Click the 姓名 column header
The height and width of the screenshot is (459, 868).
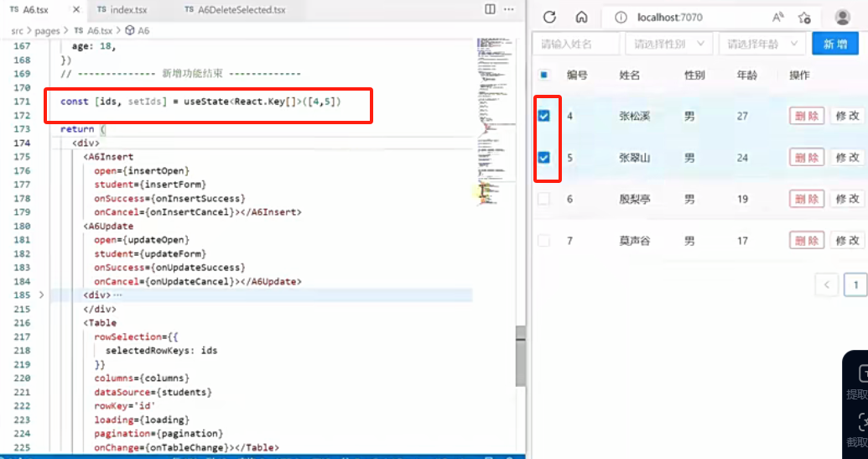[630, 76]
